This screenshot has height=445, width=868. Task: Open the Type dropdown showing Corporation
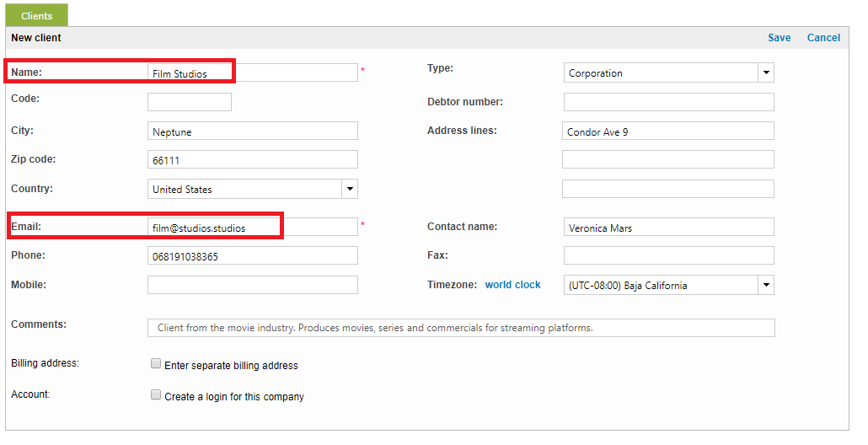point(668,73)
